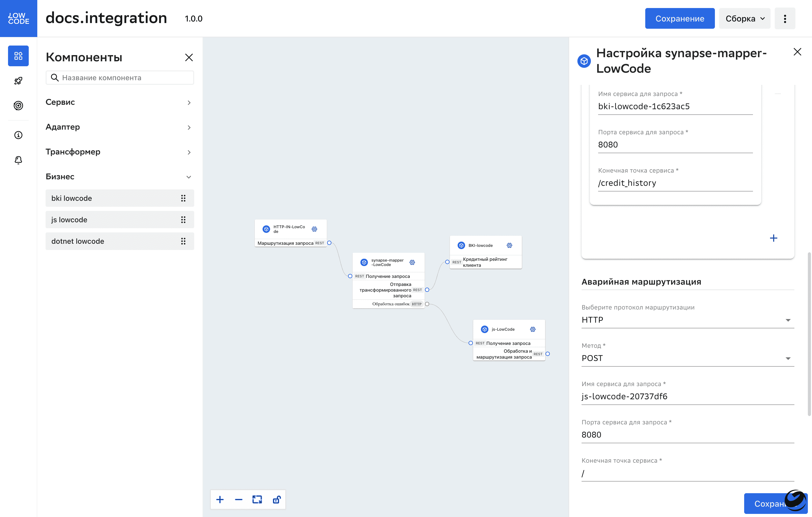Open settings gear on BKI-lowcode node
812x517 pixels.
point(510,245)
